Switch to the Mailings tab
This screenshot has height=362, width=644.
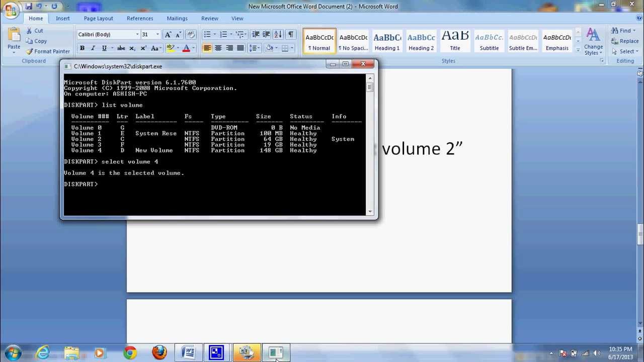[x=177, y=18]
